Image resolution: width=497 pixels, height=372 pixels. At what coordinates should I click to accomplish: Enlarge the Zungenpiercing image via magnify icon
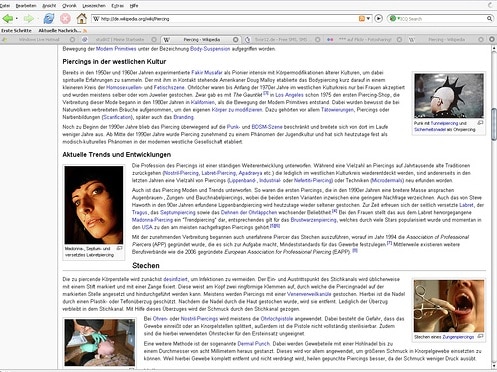tap(480, 336)
